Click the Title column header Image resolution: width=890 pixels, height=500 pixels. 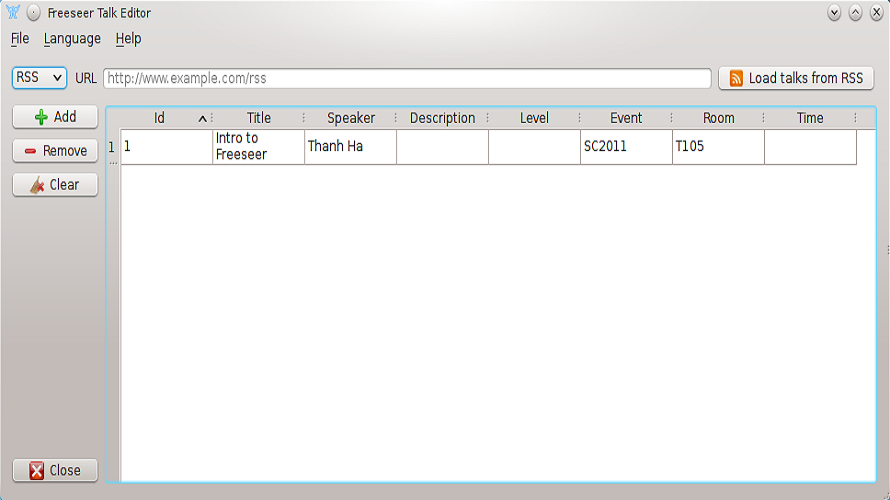[258, 118]
